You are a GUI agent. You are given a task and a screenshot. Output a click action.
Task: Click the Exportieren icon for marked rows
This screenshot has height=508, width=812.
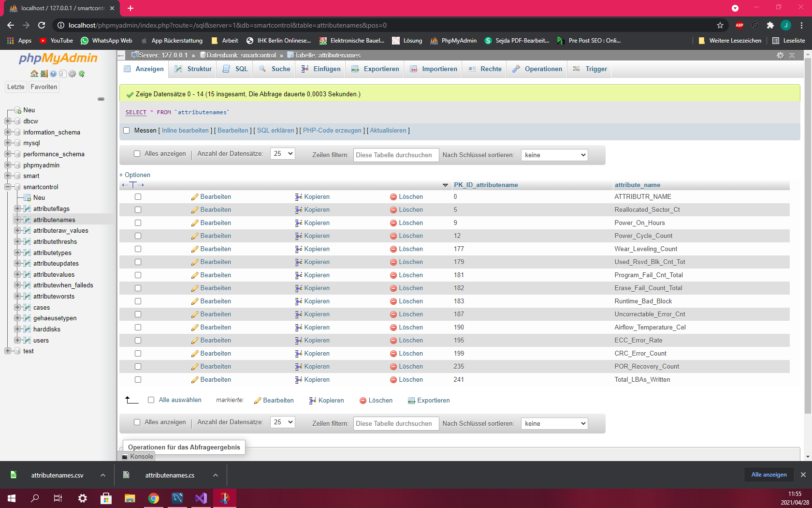(411, 401)
